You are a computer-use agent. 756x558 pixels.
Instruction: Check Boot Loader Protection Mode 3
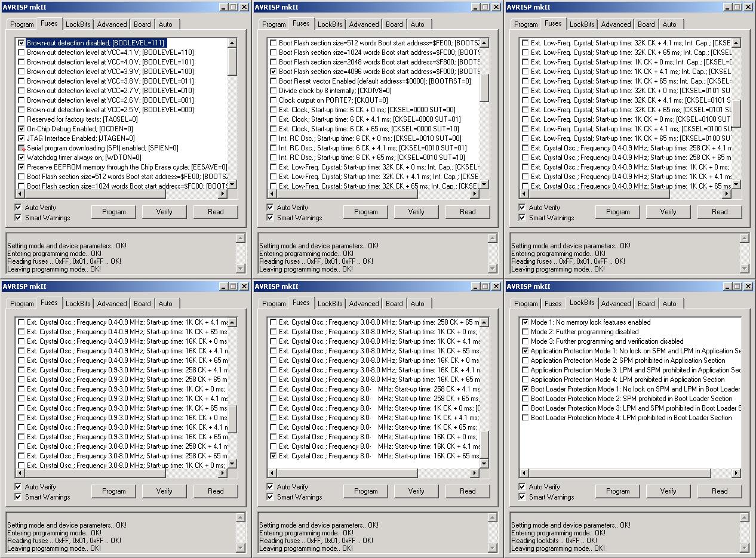(525, 408)
